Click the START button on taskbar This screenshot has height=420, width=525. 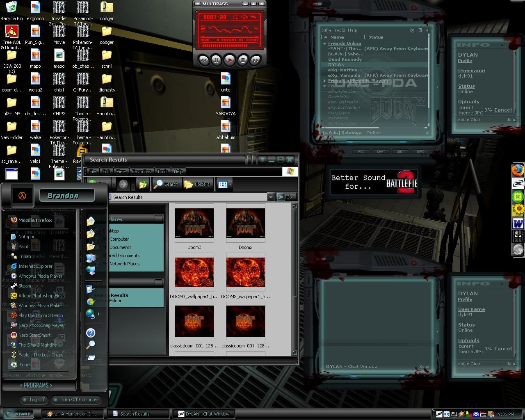tap(18, 414)
